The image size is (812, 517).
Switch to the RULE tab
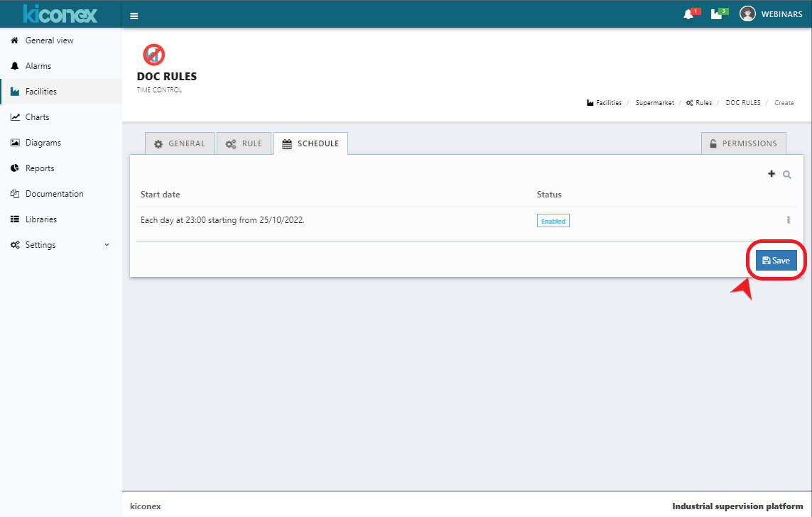click(x=244, y=143)
